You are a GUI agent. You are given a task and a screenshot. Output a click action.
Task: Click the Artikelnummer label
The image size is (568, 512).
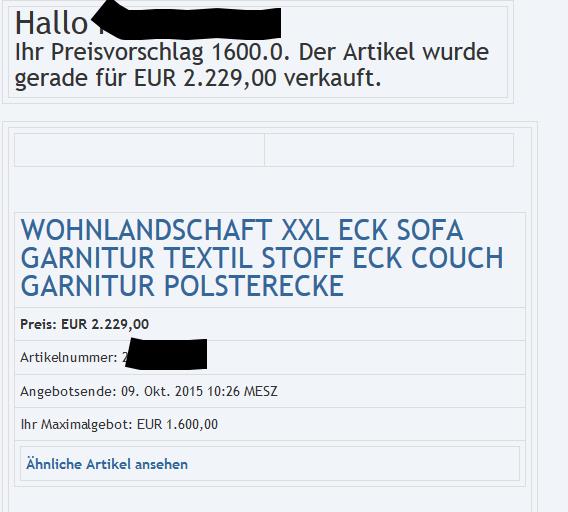point(69,357)
